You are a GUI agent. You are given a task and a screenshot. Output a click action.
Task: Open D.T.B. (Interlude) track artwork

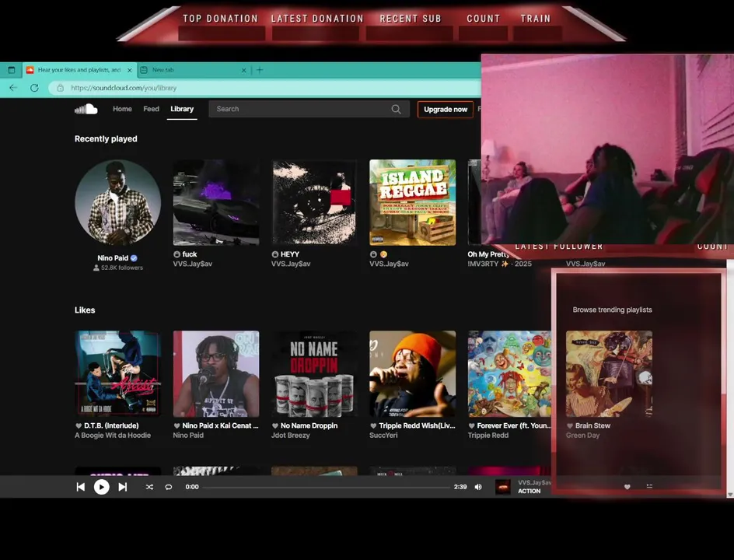click(118, 373)
